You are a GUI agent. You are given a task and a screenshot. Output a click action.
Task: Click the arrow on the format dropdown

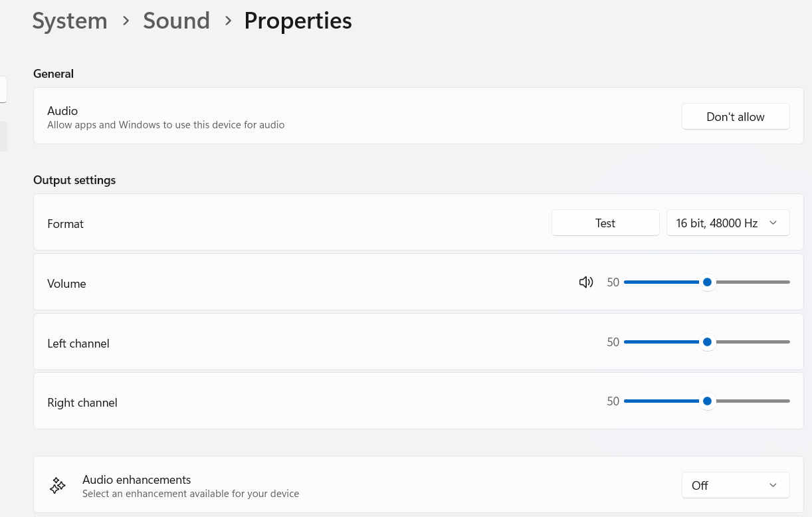point(773,223)
